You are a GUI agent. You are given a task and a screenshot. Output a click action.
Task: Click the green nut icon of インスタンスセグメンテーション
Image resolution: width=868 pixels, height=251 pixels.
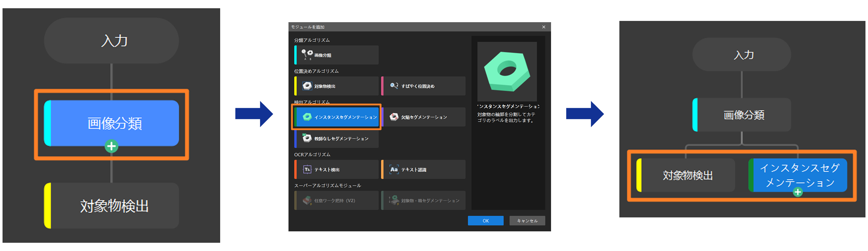point(307,117)
